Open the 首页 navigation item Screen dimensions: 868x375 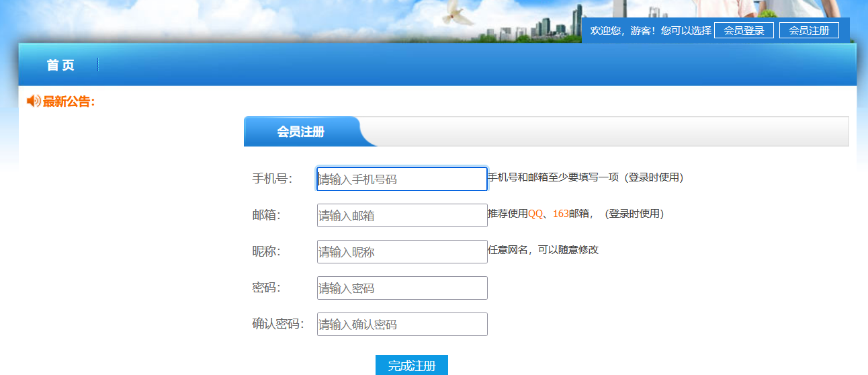pyautogui.click(x=60, y=65)
